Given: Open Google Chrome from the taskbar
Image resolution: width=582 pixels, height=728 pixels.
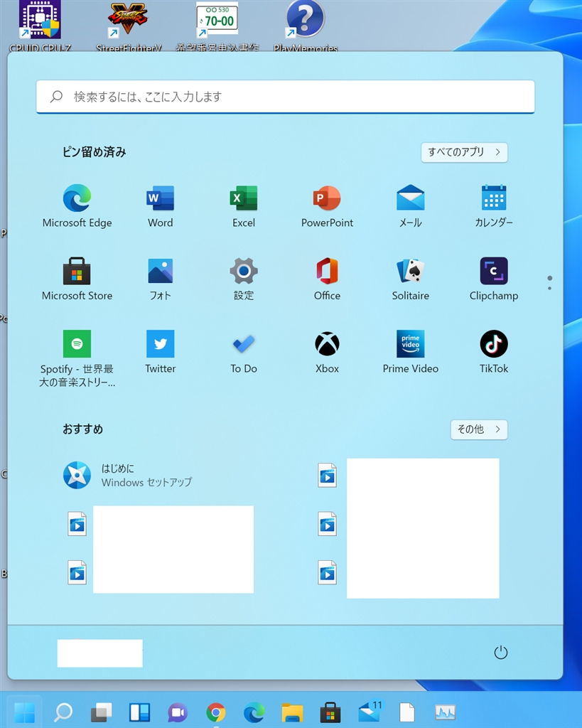Looking at the screenshot, I should pyautogui.click(x=216, y=712).
